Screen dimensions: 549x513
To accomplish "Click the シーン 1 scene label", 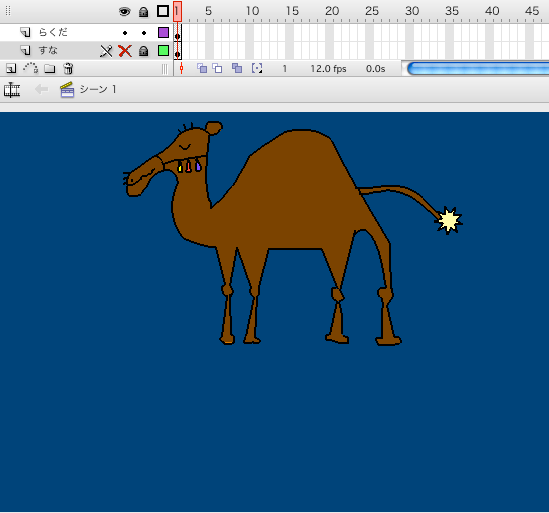I will [98, 89].
